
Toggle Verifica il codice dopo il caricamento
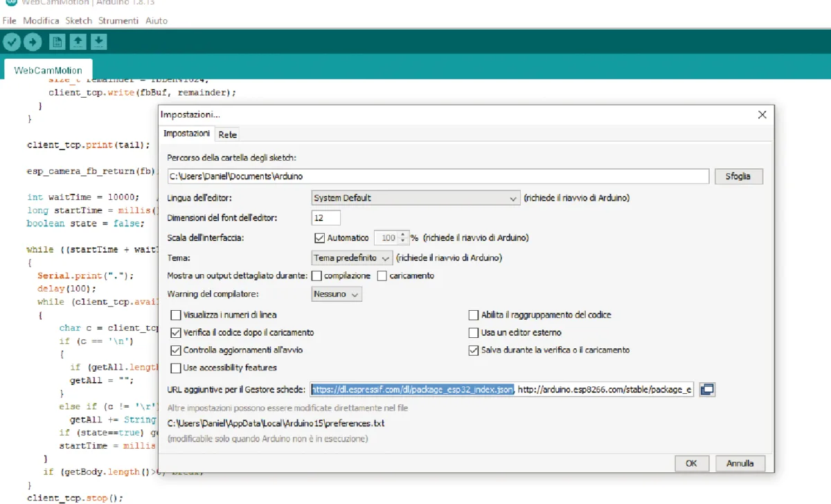(x=176, y=332)
